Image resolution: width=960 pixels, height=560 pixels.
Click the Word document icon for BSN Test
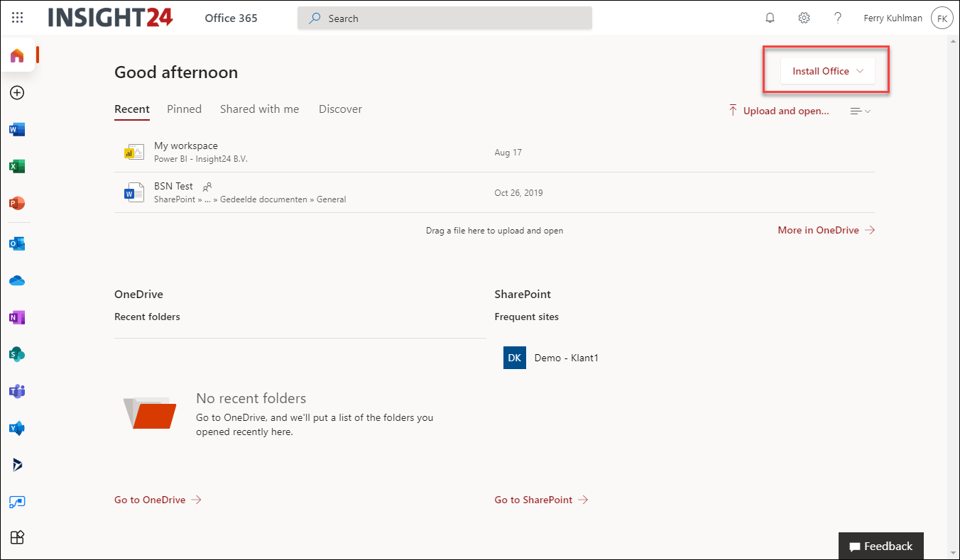(x=134, y=192)
